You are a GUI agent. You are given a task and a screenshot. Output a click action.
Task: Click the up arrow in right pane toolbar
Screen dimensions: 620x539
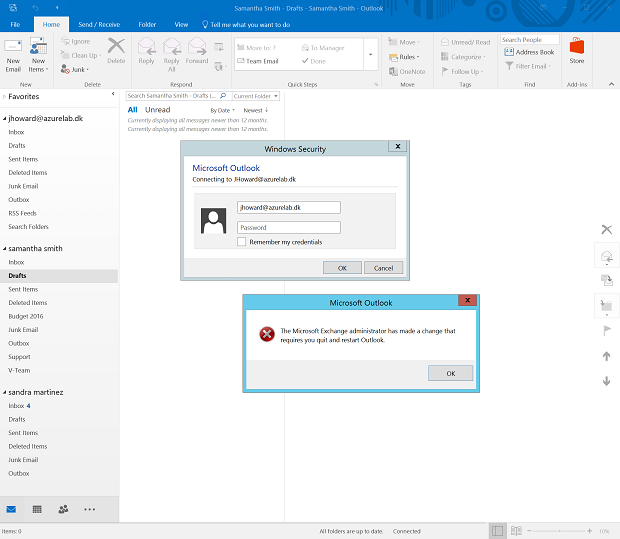[x=607, y=356]
